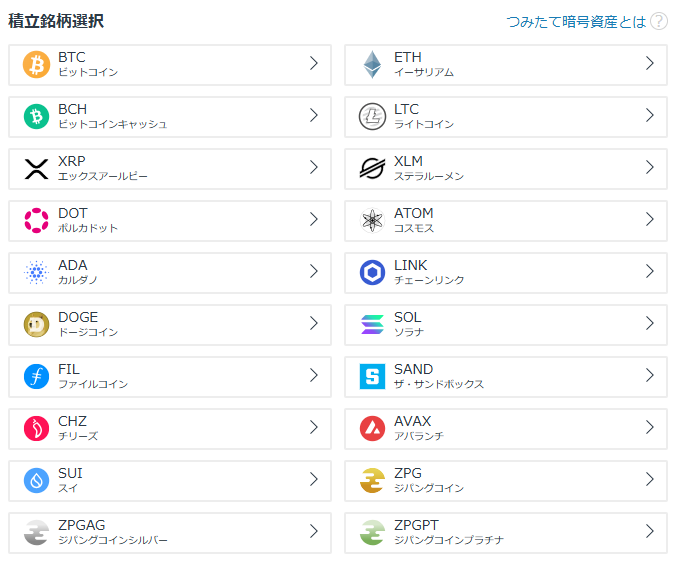Click the SUI row chevron arrow

314,479
